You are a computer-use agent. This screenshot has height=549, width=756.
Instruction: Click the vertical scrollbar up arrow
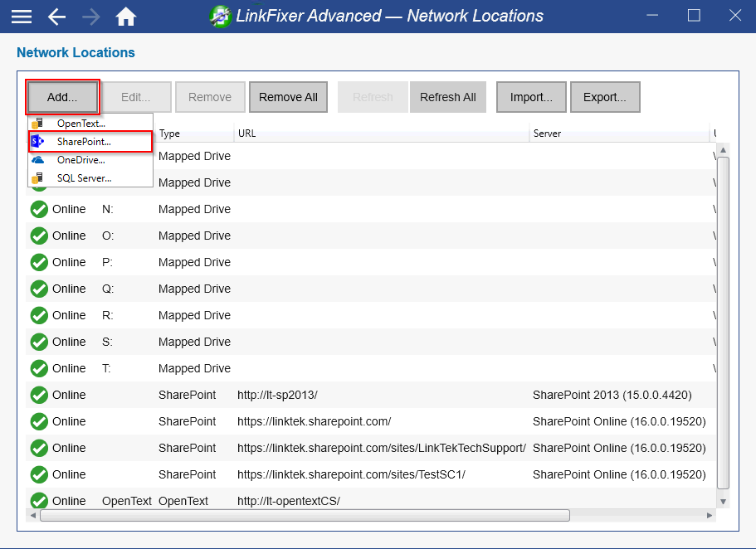click(723, 150)
